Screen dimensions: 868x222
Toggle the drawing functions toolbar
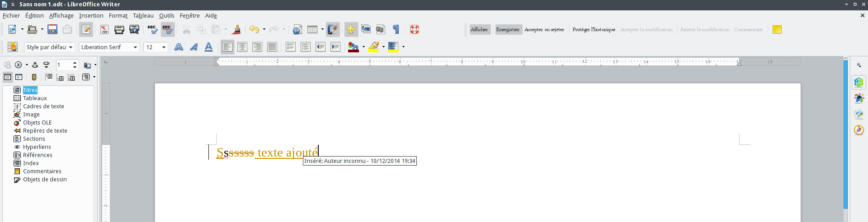pyautogui.click(x=333, y=29)
